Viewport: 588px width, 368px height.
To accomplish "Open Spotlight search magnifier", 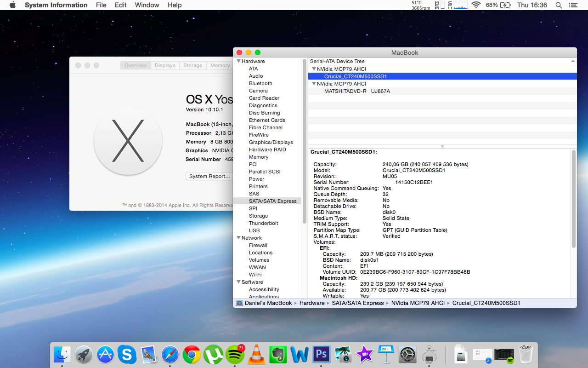I will point(559,5).
